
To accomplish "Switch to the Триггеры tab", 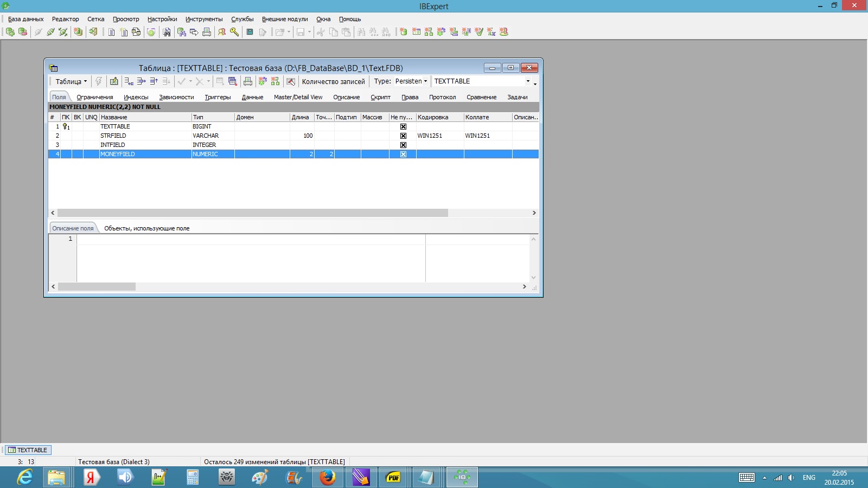I will click(218, 97).
